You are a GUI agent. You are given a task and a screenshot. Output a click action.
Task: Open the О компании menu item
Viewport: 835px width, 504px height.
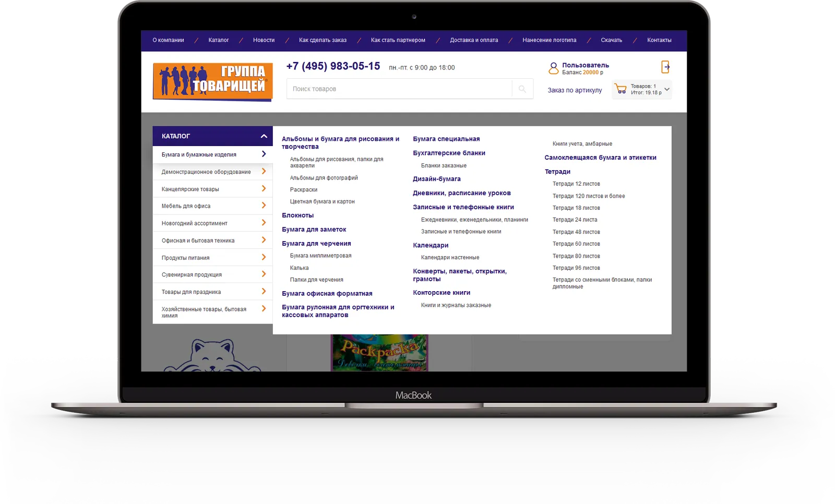168,40
